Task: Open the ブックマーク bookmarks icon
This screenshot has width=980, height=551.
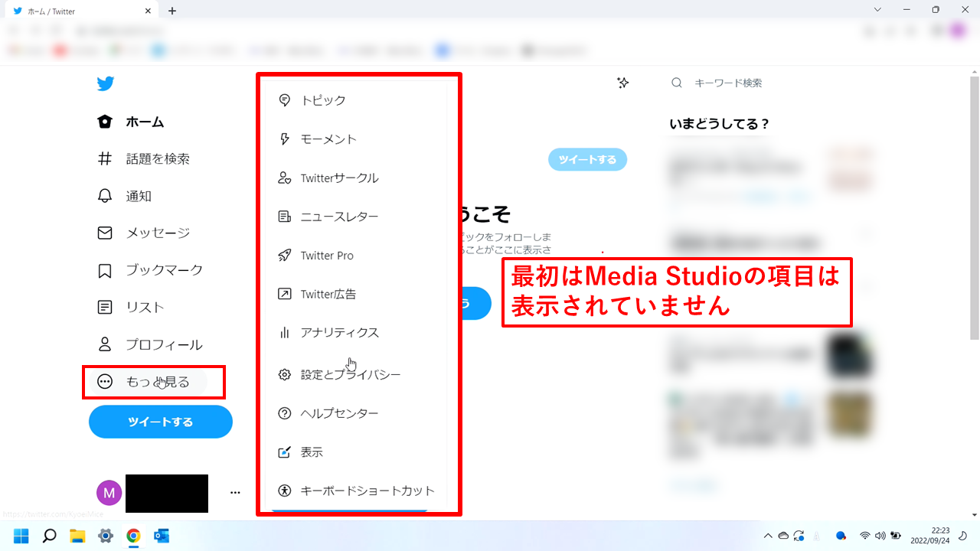Action: tap(105, 269)
